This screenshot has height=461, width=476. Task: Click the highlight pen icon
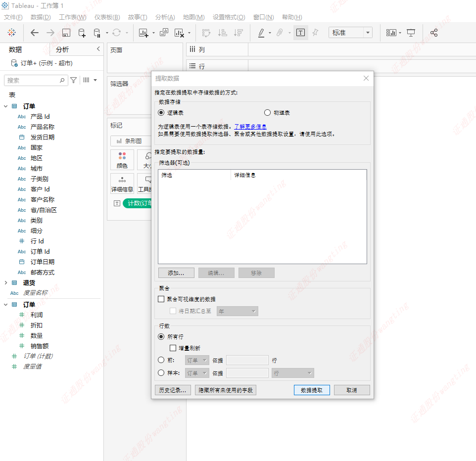[261, 33]
